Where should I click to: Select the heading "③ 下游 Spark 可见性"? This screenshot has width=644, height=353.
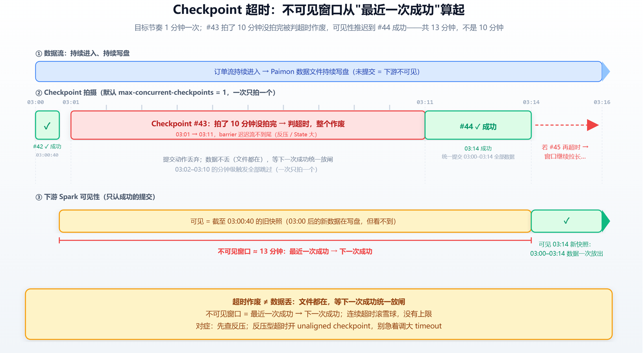[x=96, y=197]
